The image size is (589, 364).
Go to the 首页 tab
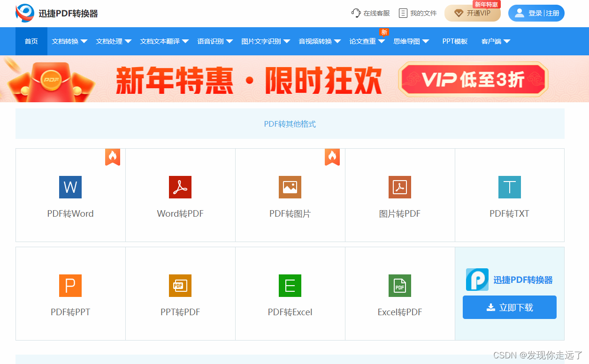pos(31,41)
